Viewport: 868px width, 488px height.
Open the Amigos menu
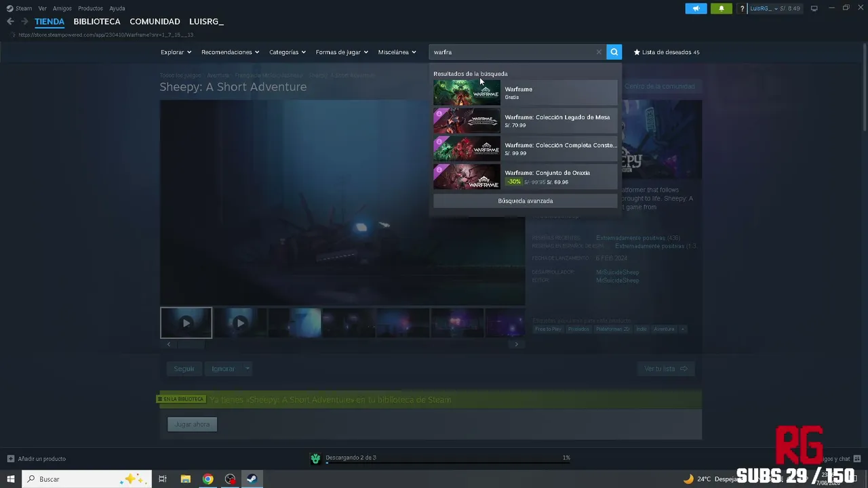[62, 8]
